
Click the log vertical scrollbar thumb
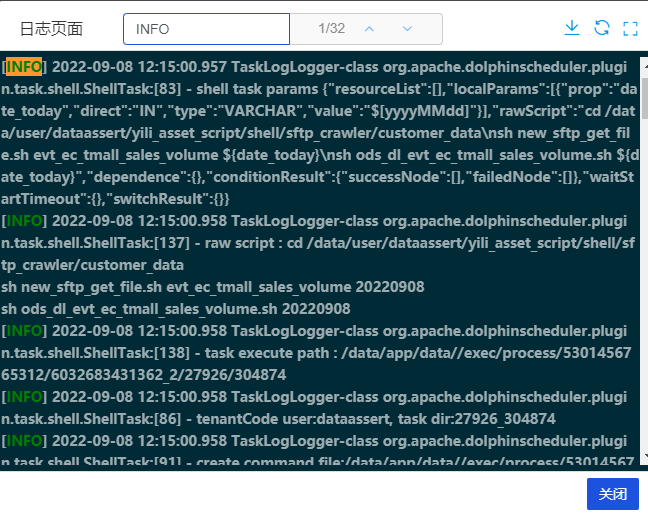coord(645,97)
